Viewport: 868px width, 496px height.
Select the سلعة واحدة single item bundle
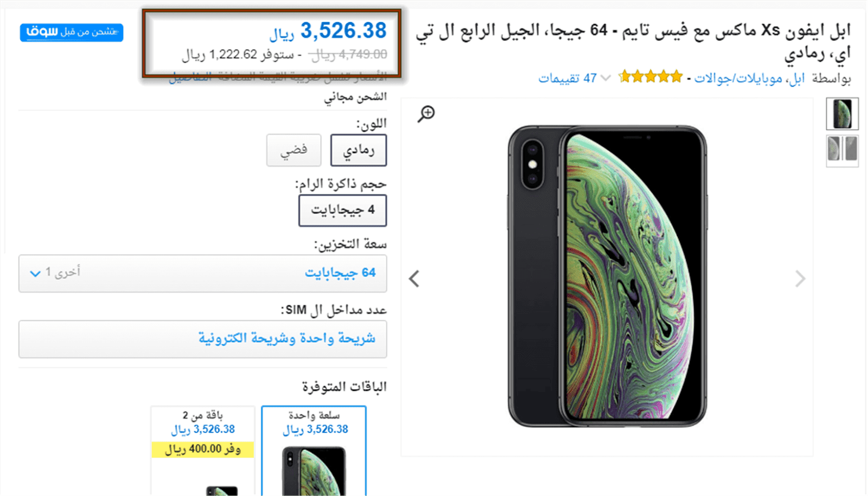(x=314, y=450)
